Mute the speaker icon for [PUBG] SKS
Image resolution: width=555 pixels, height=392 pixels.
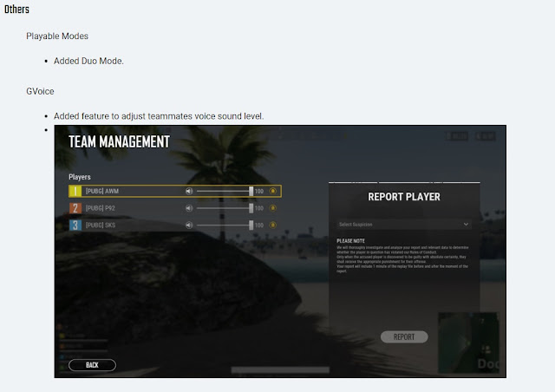click(x=189, y=225)
